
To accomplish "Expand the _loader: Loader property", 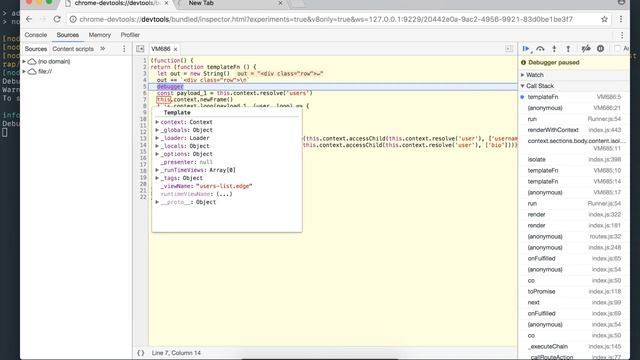I will coord(157,138).
